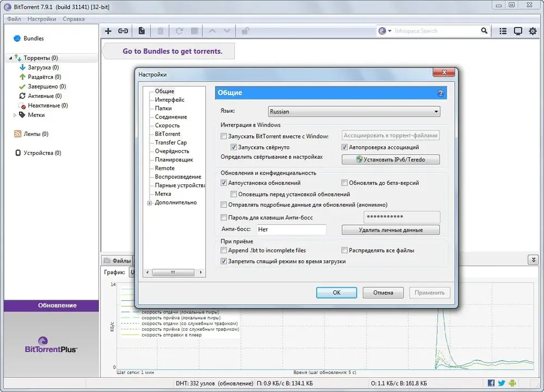Toggle Автоустановка обновлений checkbox
544x392 pixels.
224,183
